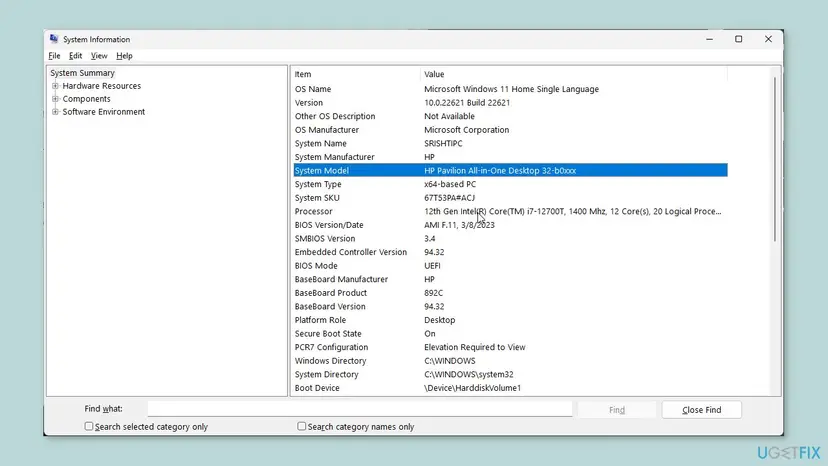828x466 pixels.
Task: Click the Find button
Action: (617, 409)
